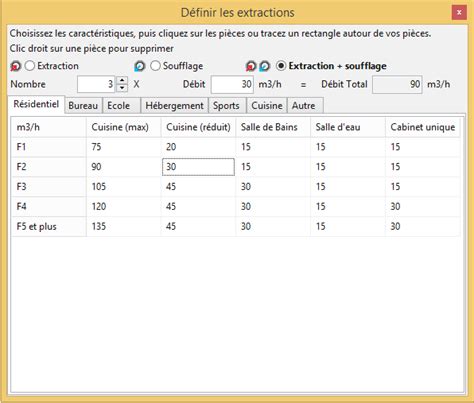Select F1 Cuisine (réduit) value 20
Viewport: 474px width, 403px height.
point(198,147)
